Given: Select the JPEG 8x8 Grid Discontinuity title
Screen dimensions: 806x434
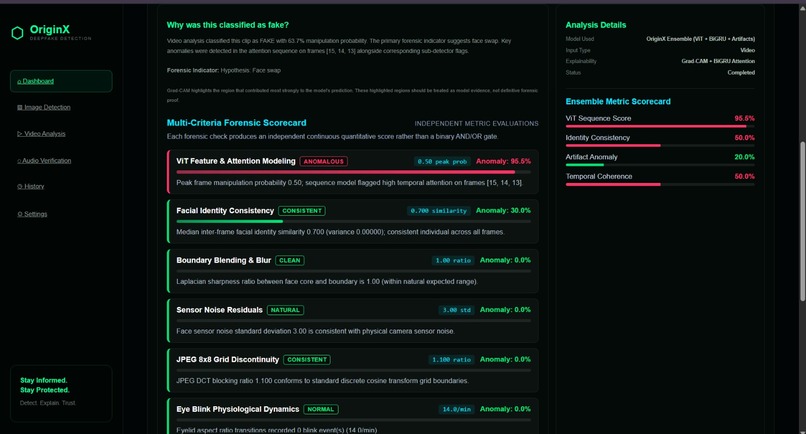Looking at the screenshot, I should click(228, 360).
